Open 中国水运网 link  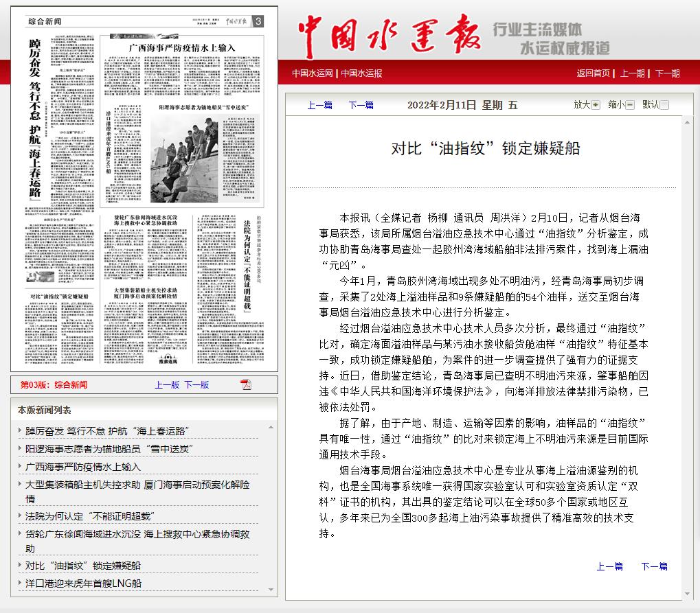(x=313, y=73)
